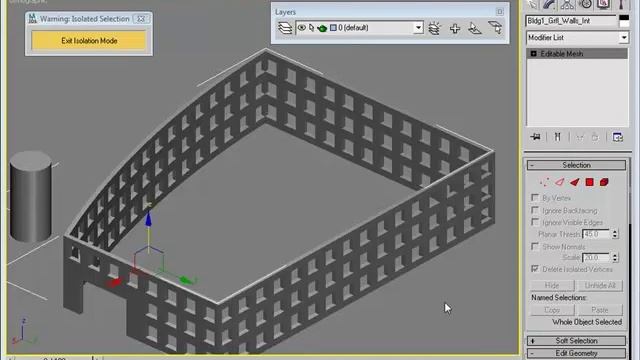Click the red X axis arrow of the gizmo

coord(114,282)
